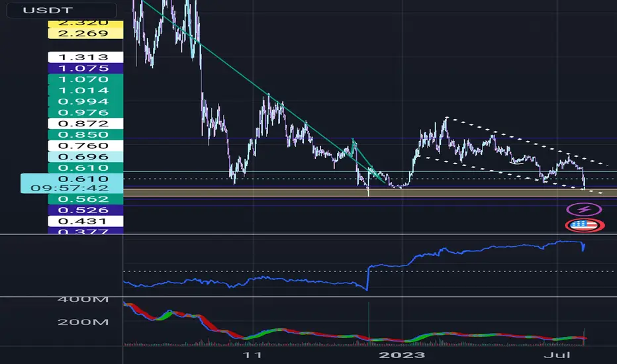Viewport: 617px width, 364px height.
Task: Click the USDT currency label
Action: click(x=62, y=10)
